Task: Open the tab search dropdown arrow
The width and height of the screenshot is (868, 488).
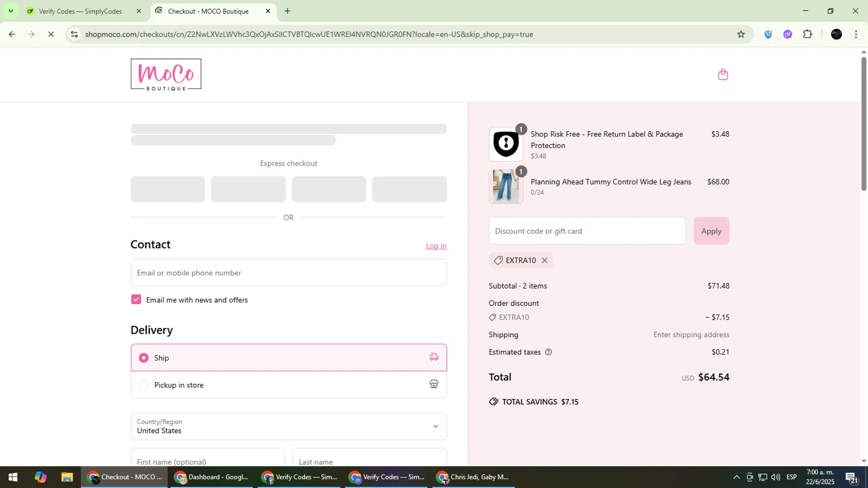Action: 10,11
